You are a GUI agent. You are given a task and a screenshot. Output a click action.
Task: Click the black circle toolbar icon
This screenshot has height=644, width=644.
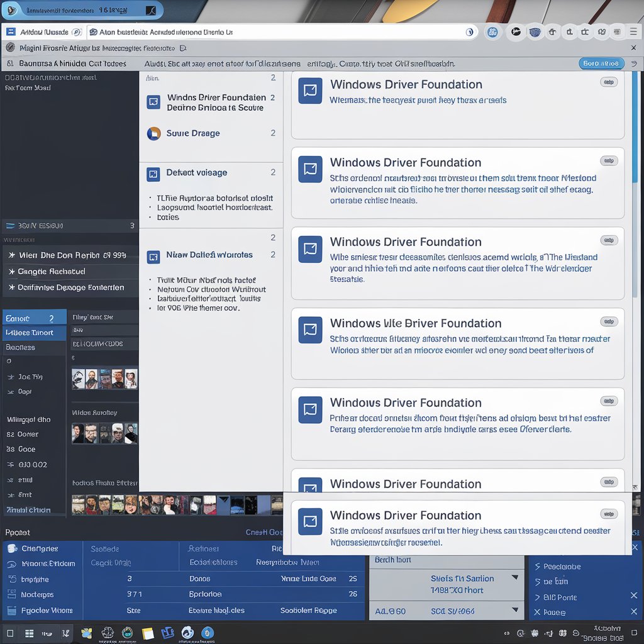click(x=516, y=31)
